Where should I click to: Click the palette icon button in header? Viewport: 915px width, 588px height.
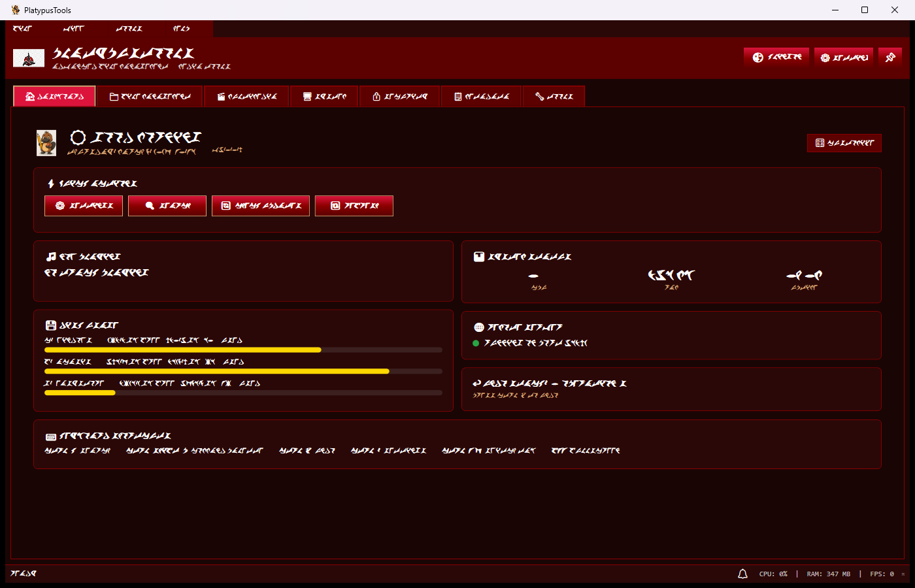coord(776,57)
